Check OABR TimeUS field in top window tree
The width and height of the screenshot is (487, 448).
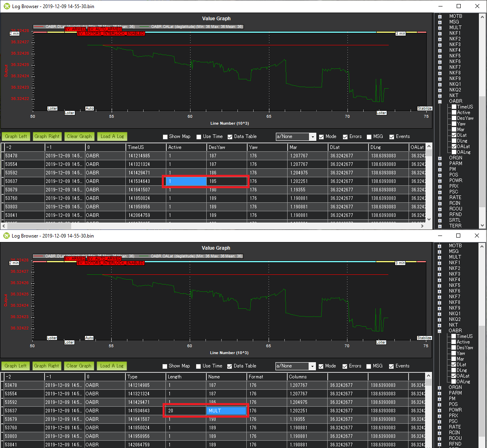coord(454,107)
